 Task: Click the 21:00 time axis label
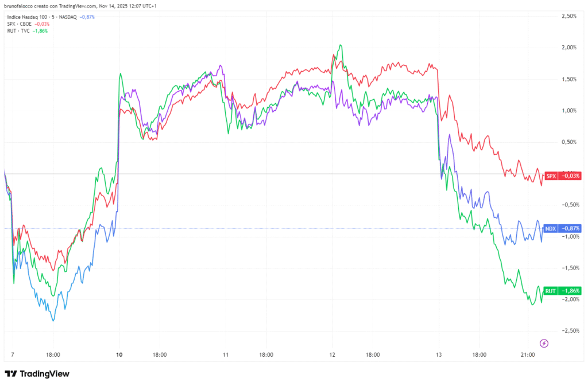pyautogui.click(x=528, y=355)
